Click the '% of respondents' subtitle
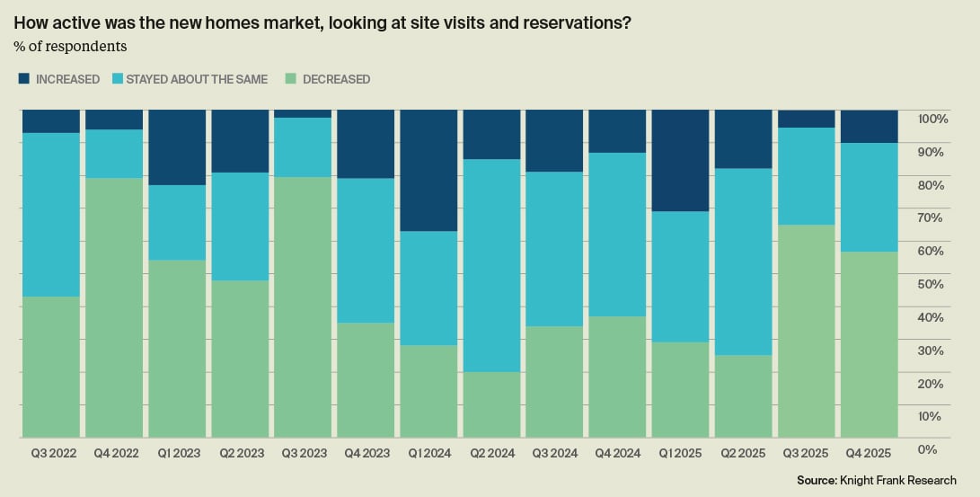 [69, 46]
